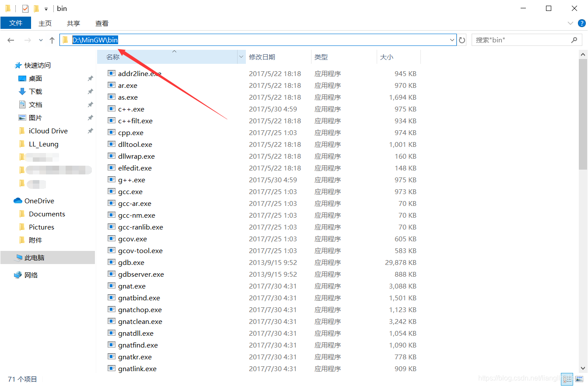
Task: Open 附件 folder under OneDrive
Action: coord(35,240)
